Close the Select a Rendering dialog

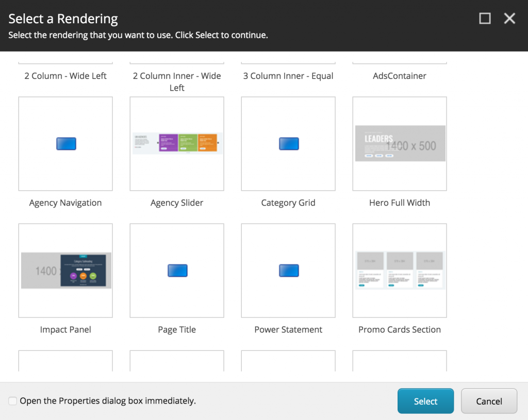509,18
